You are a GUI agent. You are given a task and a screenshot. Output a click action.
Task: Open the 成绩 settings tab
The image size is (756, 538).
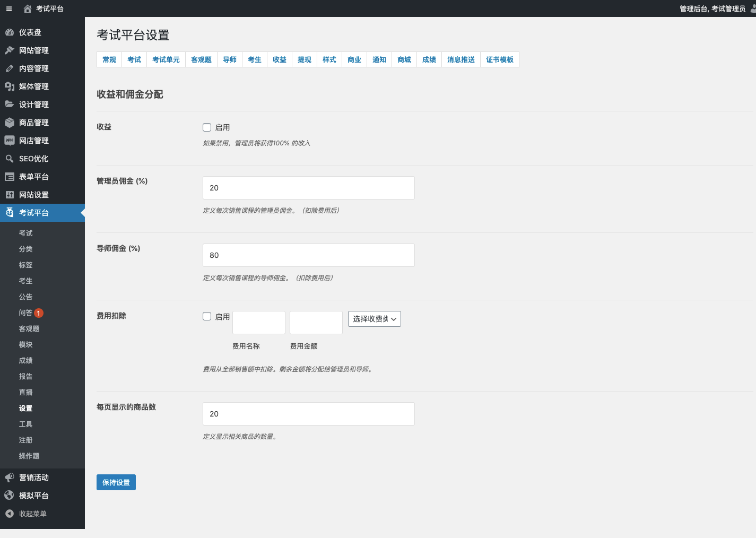coord(429,59)
